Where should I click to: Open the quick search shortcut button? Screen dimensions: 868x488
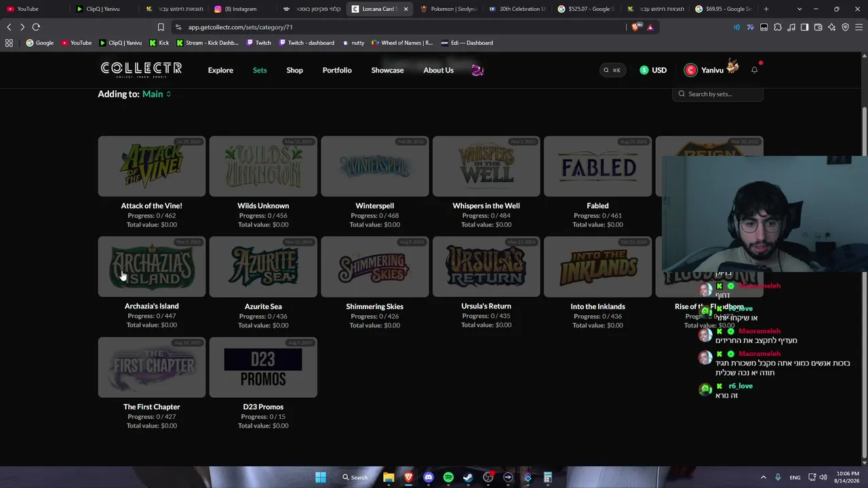[x=612, y=70]
